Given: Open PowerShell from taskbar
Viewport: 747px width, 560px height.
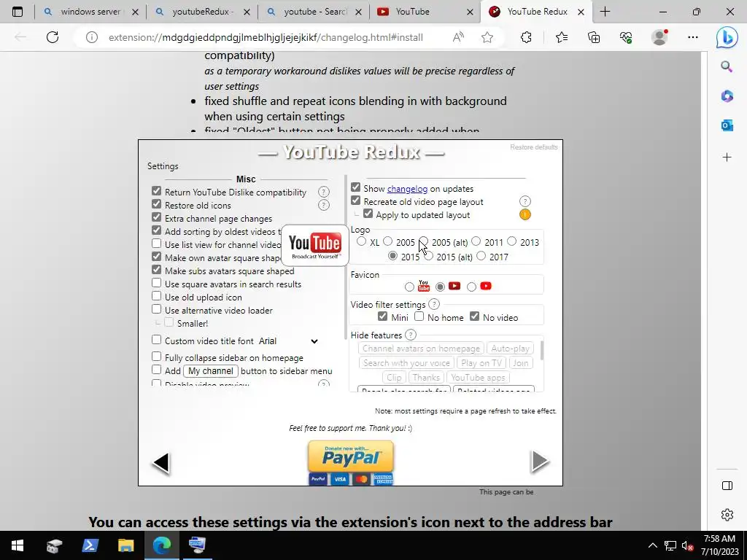Looking at the screenshot, I should point(90,545).
